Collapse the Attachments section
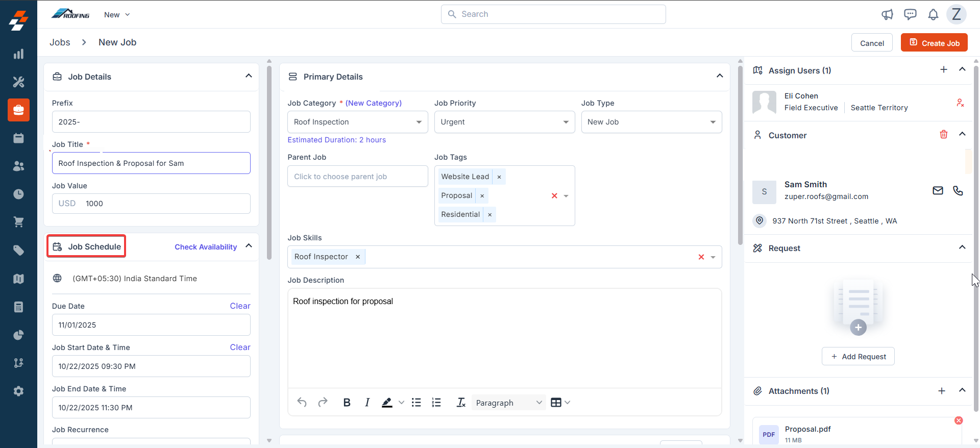This screenshot has height=448, width=980. [x=962, y=390]
